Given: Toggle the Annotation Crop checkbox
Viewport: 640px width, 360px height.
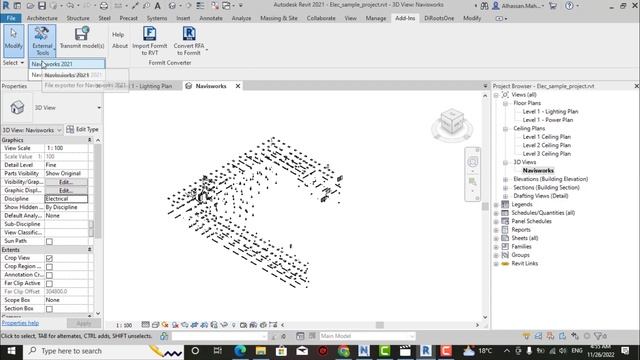Looking at the screenshot, I should (49, 275).
